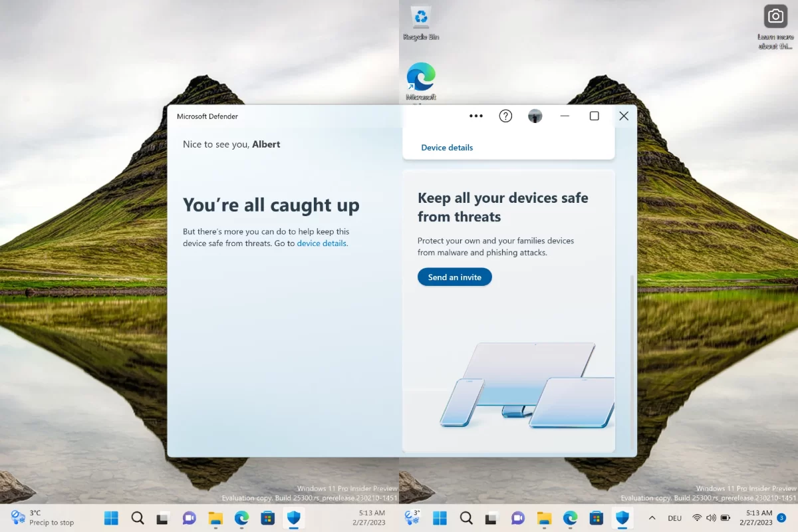
Task: Show hidden tray icons with the chevron
Action: (x=652, y=518)
